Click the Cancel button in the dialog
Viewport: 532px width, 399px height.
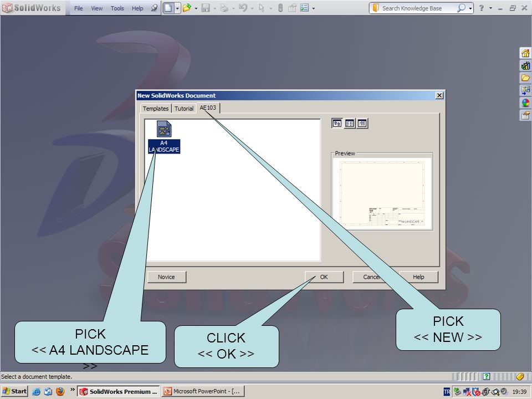click(x=372, y=277)
